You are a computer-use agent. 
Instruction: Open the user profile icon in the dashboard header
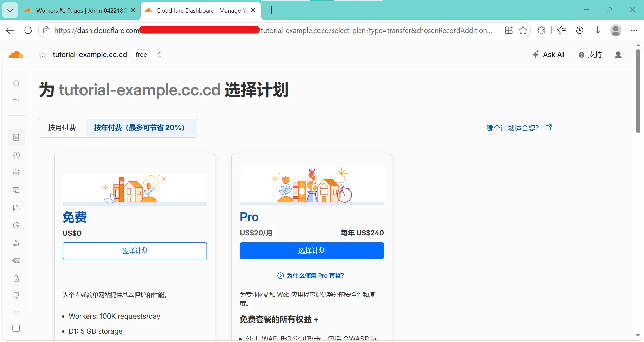click(618, 55)
